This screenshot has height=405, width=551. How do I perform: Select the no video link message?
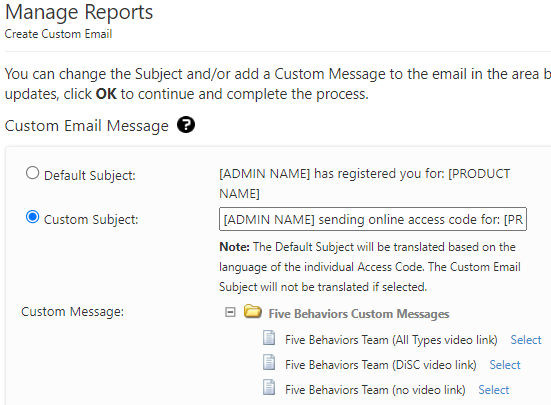(493, 390)
